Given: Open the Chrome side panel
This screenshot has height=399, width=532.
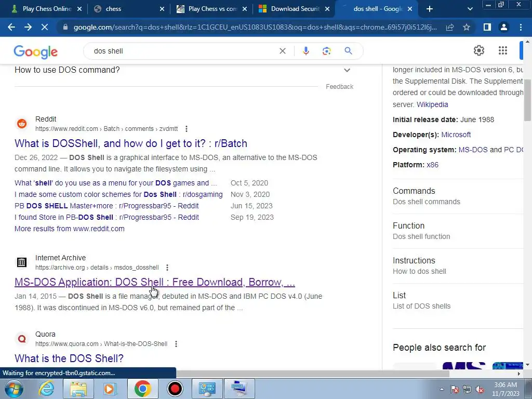Looking at the screenshot, I should tap(487, 27).
